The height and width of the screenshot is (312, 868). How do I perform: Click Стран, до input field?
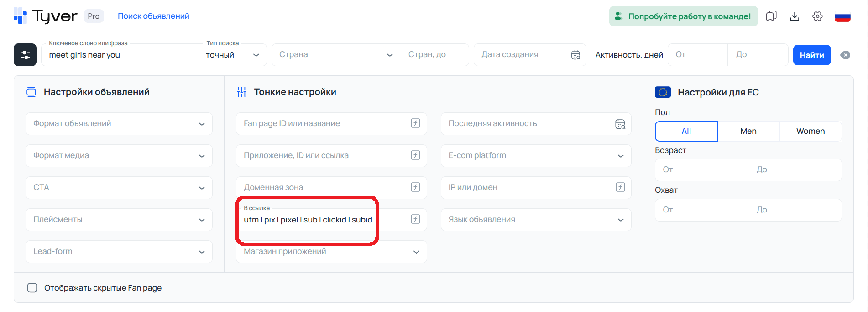pos(434,55)
